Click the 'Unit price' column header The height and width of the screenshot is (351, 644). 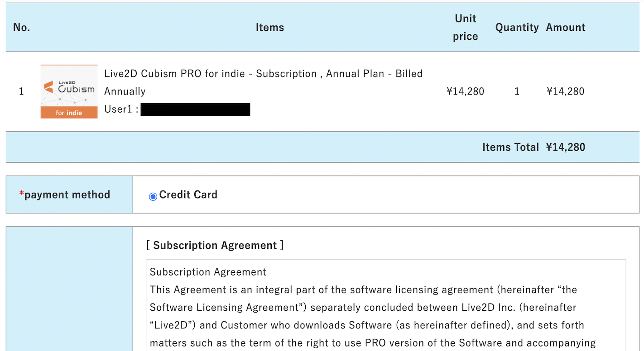pyautogui.click(x=466, y=27)
